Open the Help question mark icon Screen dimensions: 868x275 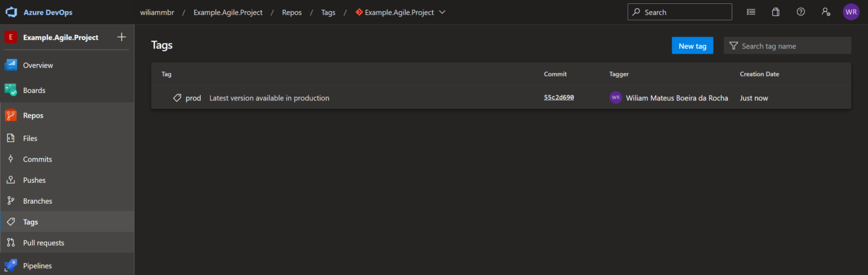[801, 12]
